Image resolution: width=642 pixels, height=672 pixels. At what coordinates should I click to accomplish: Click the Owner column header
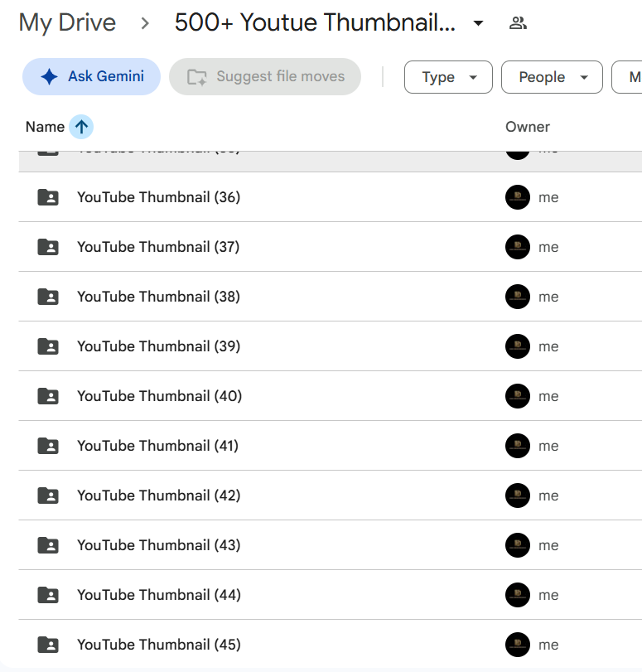click(528, 127)
